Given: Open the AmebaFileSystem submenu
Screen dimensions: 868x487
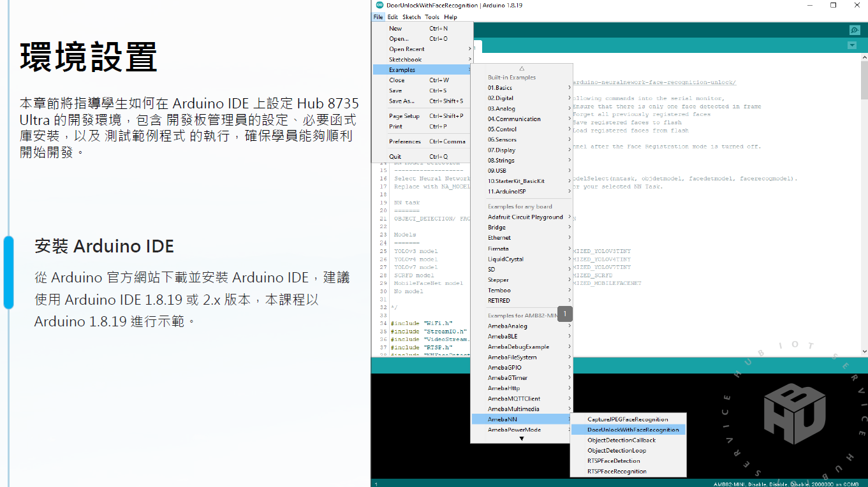Looking at the screenshot, I should coord(522,357).
